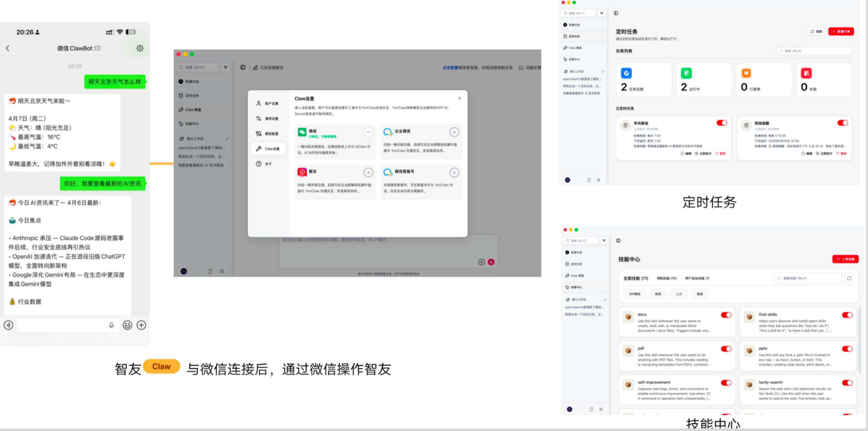
Task: Click the green 微信 logo on the card
Action: [x=302, y=132]
